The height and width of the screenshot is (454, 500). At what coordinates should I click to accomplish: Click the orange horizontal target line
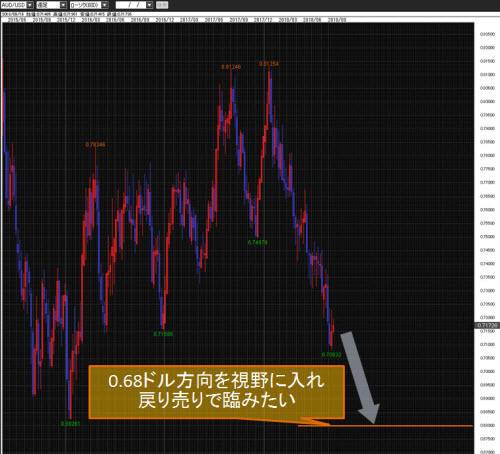[x=385, y=426]
